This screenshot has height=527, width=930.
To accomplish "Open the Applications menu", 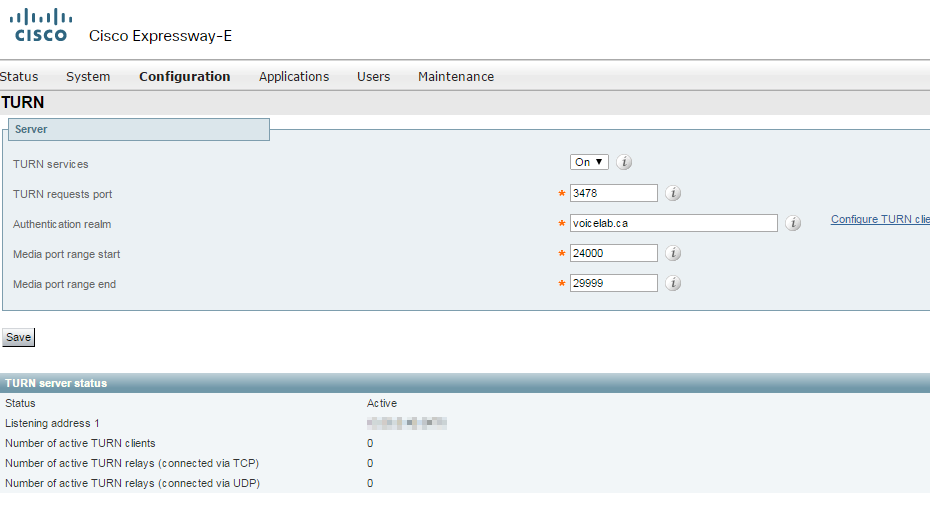I will [x=294, y=76].
